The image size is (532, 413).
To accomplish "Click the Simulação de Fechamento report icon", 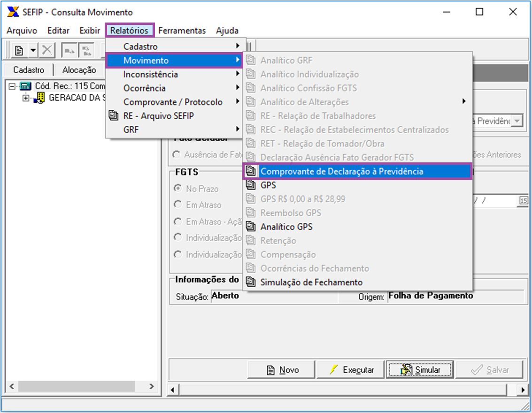I will point(251,282).
